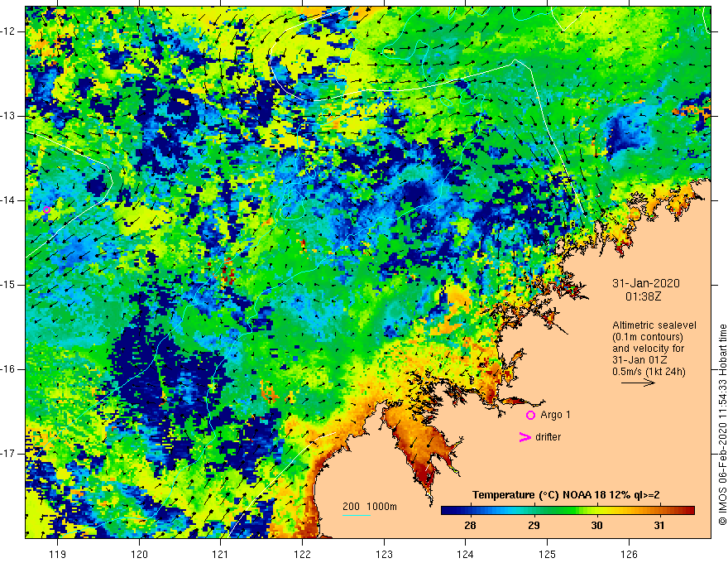Click the 28 label on the temperature scale

(470, 526)
